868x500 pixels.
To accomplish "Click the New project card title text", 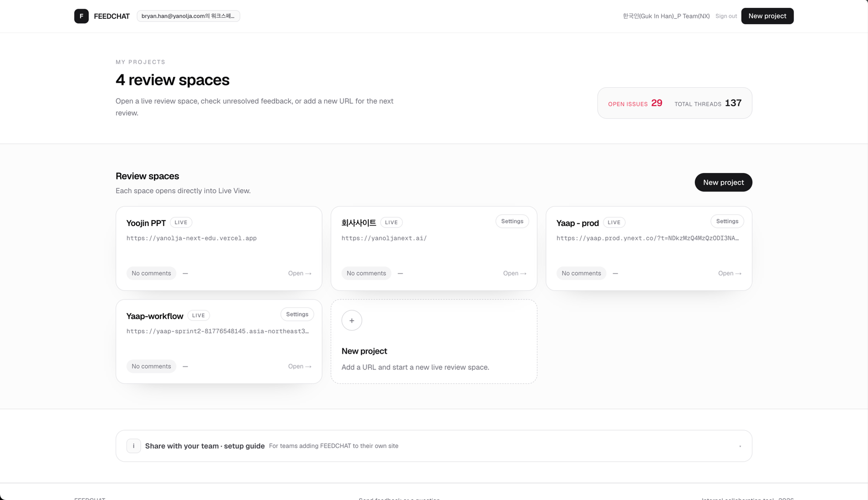I will (x=364, y=351).
